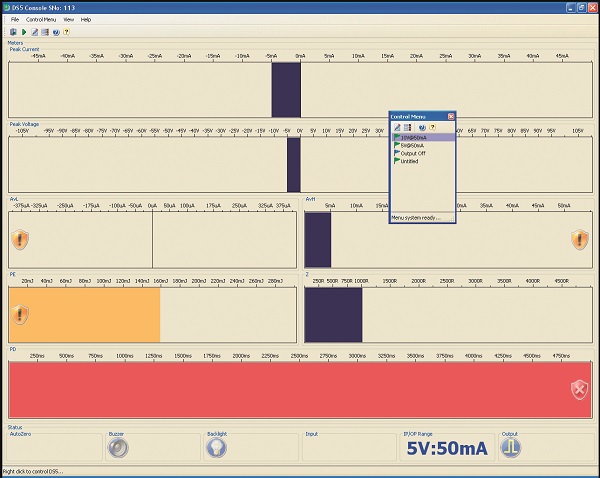Select the 10V@50mA preset entry
Screen dimensions: 600x478
tap(414, 137)
